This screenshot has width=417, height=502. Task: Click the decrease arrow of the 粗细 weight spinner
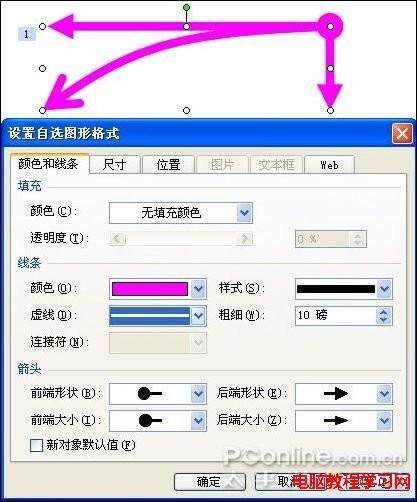click(383, 320)
